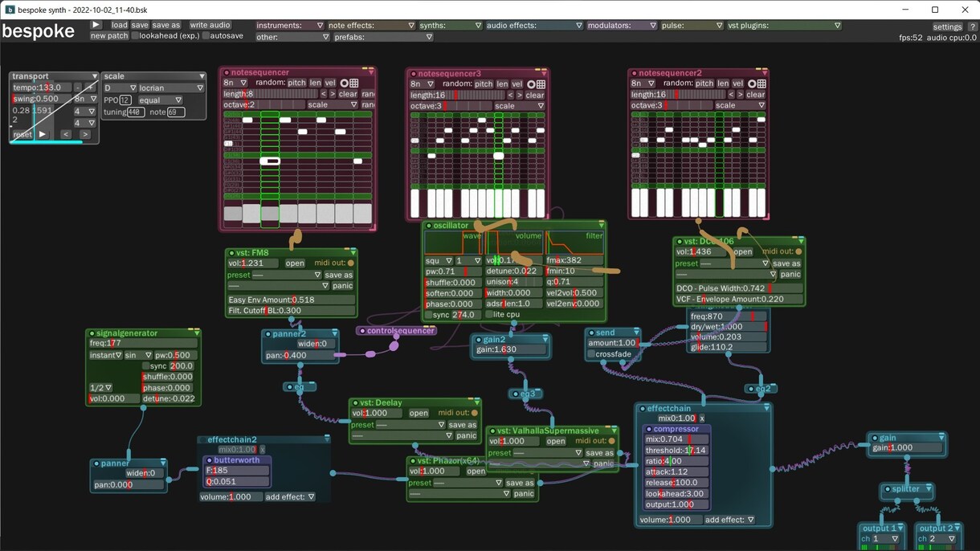980x551 pixels.
Task: Click tuning 440 input field
Action: pos(135,112)
